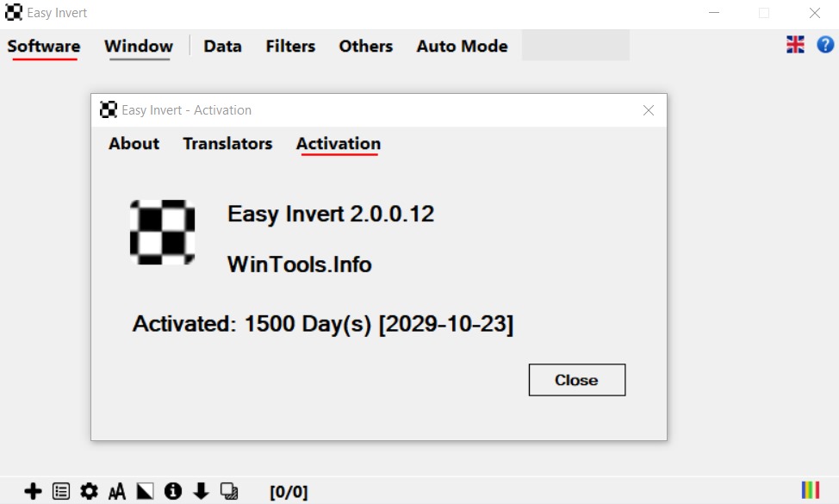Open the Filters menu
The height and width of the screenshot is (504, 839).
(x=290, y=47)
